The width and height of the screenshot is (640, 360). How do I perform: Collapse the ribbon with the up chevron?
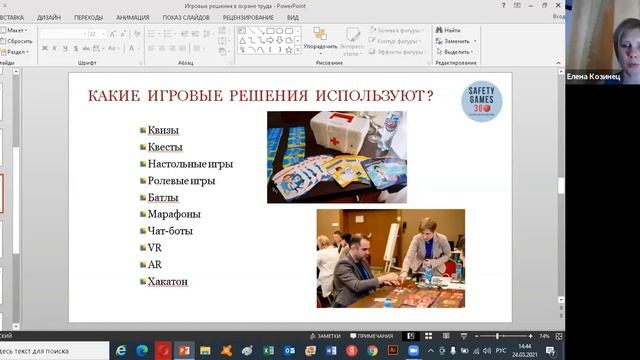(558, 63)
